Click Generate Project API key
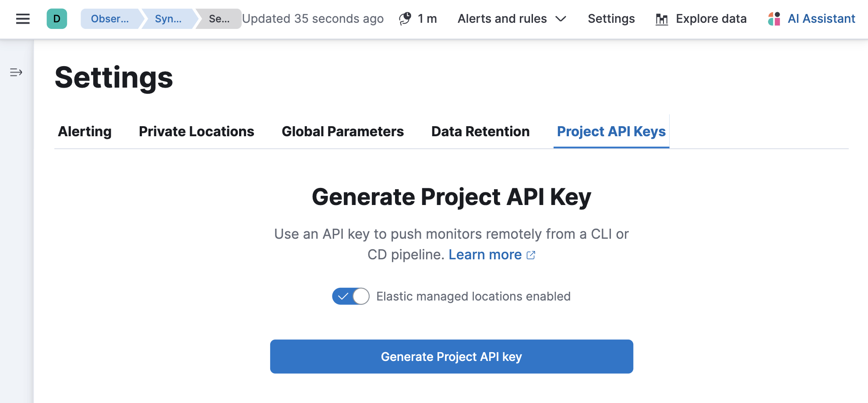Screen dimensions: 868x403 pos(452,357)
